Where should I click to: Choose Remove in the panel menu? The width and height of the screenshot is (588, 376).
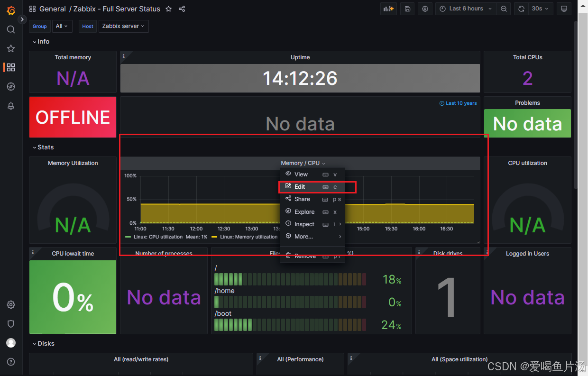coord(312,256)
